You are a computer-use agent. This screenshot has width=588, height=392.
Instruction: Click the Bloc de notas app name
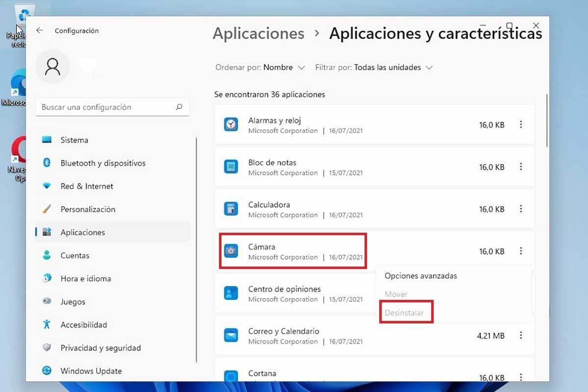pyautogui.click(x=272, y=163)
